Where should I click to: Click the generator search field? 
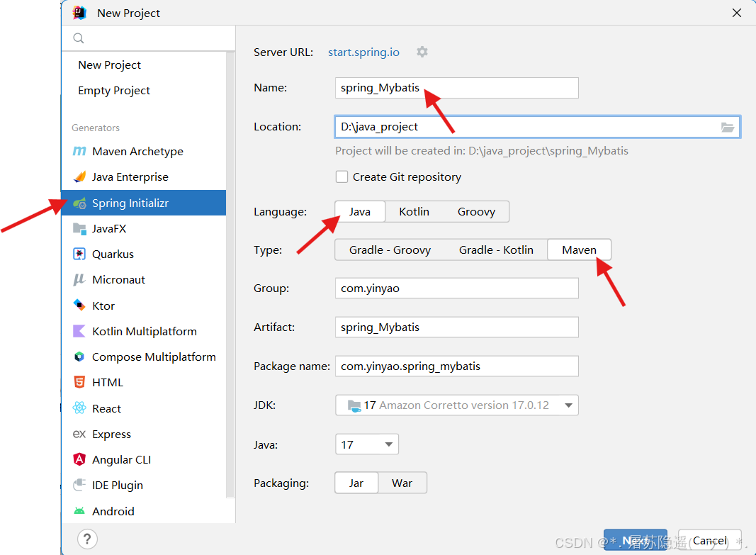click(149, 38)
